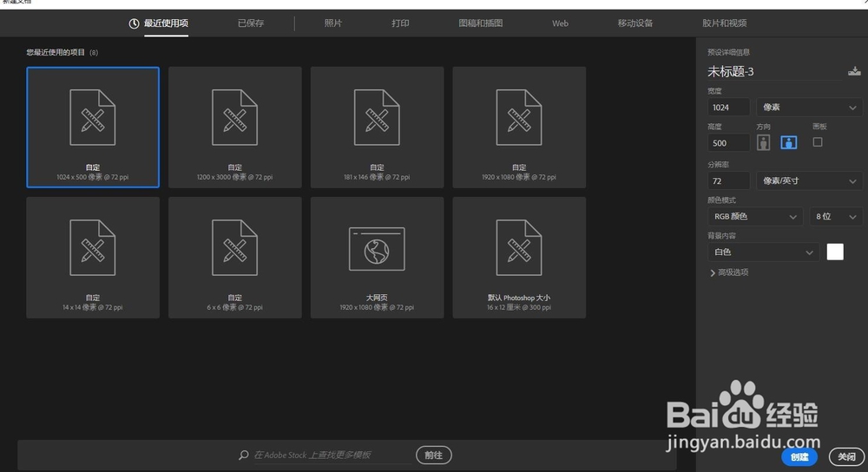Open the 8 位 bit depth dropdown

[835, 216]
